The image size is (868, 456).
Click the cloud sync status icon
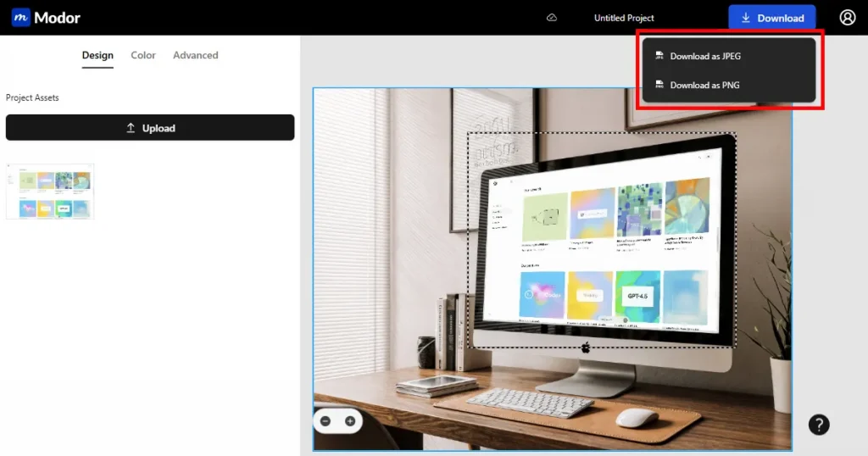click(x=551, y=18)
